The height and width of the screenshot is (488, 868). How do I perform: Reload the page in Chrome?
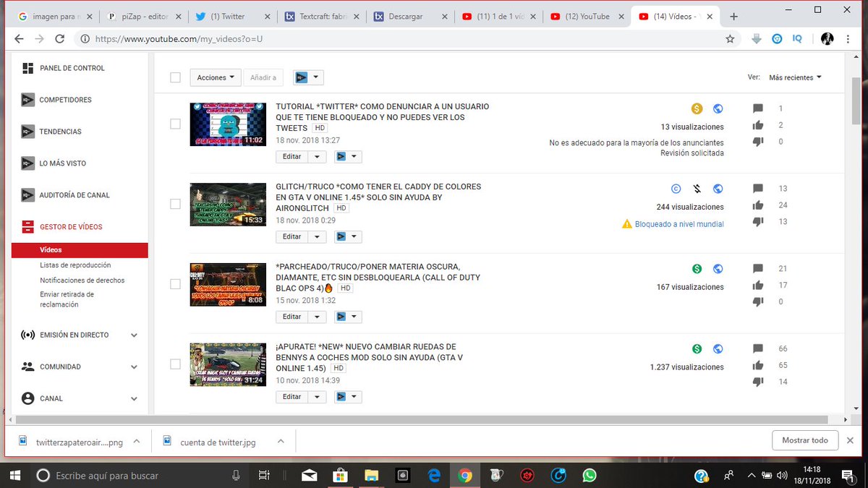point(60,38)
